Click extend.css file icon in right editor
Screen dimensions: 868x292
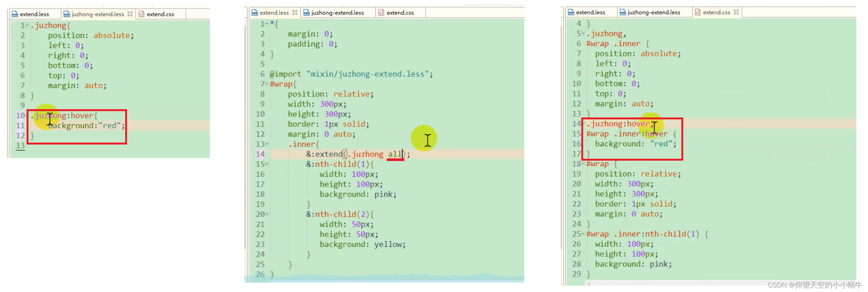click(697, 12)
